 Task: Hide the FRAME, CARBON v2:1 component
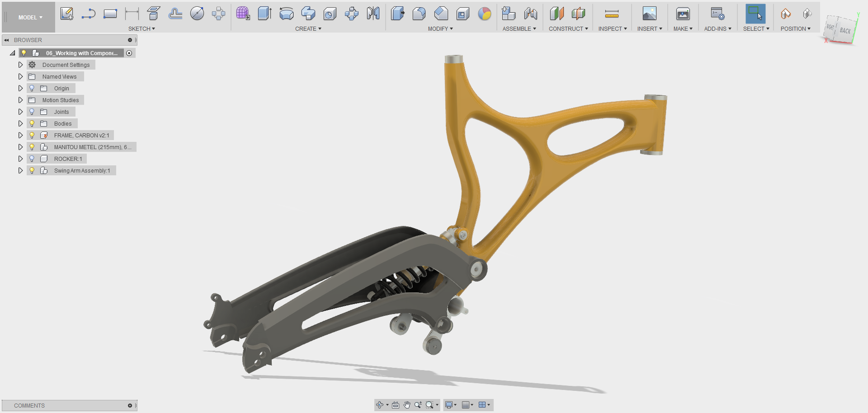[32, 135]
